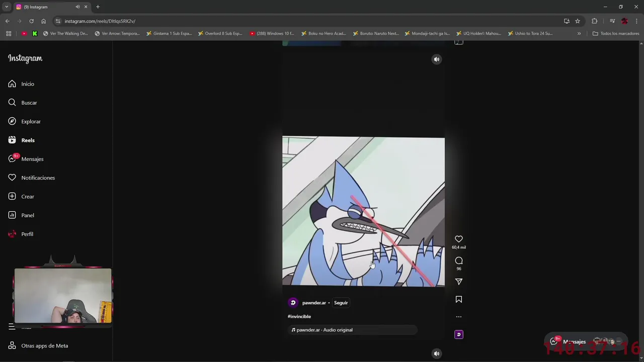Open the Ver The Walking De... bookmark
Screen dimensions: 644x362
(x=65, y=34)
